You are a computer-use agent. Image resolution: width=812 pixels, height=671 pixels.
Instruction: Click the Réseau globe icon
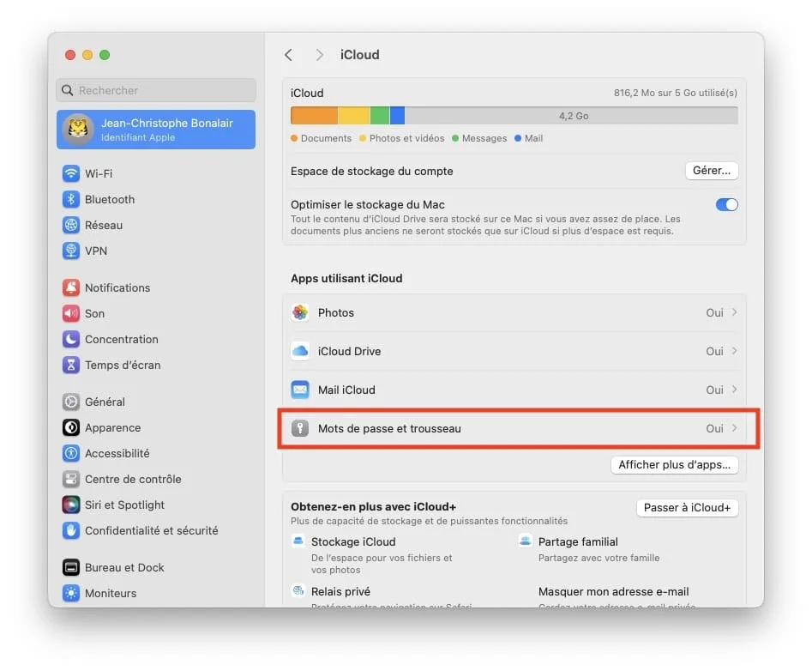click(71, 225)
